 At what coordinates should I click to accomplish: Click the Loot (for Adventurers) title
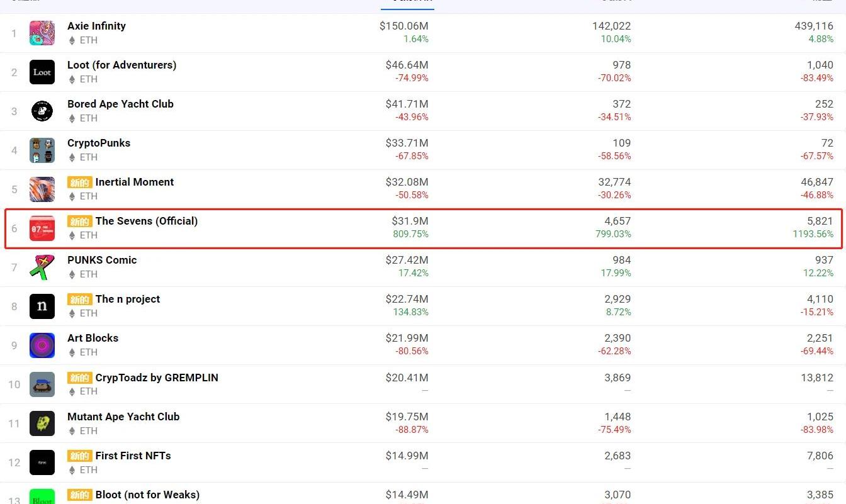click(x=121, y=65)
